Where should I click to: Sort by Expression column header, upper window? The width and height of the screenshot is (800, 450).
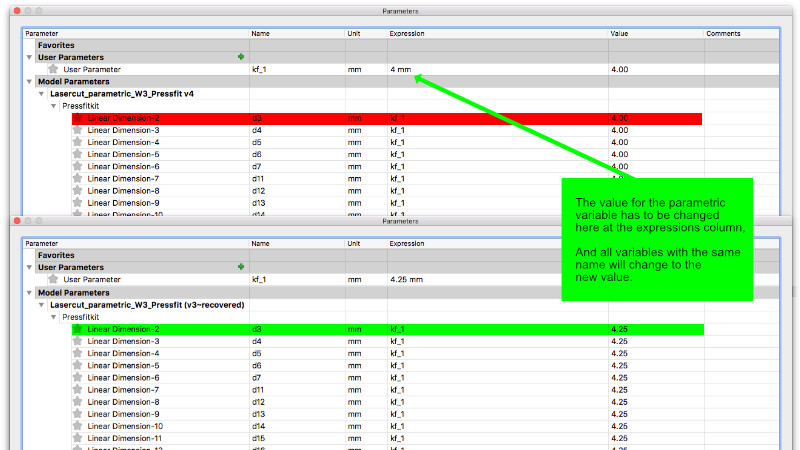407,34
